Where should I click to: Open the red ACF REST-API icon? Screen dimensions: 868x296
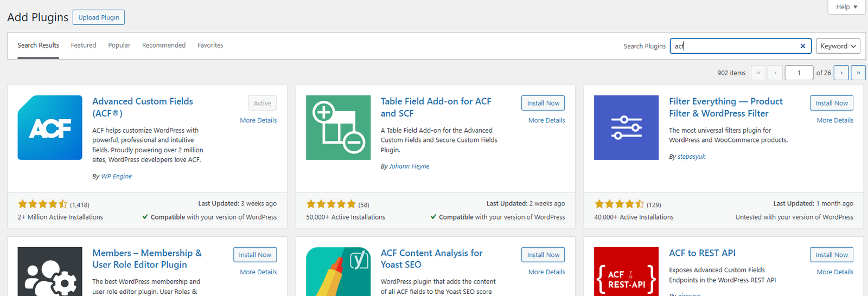[x=626, y=272]
